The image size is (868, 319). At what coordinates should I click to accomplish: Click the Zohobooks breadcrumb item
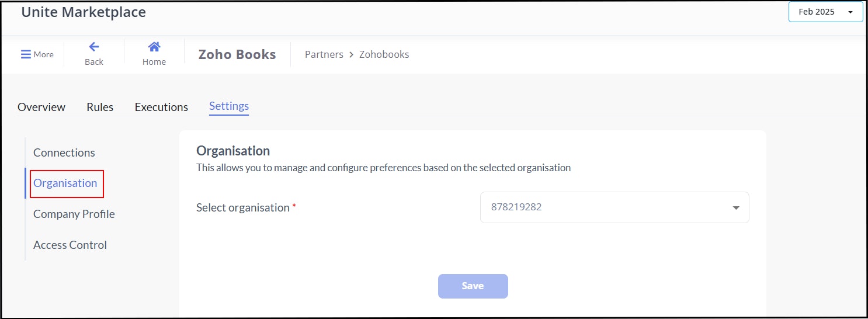tap(384, 54)
